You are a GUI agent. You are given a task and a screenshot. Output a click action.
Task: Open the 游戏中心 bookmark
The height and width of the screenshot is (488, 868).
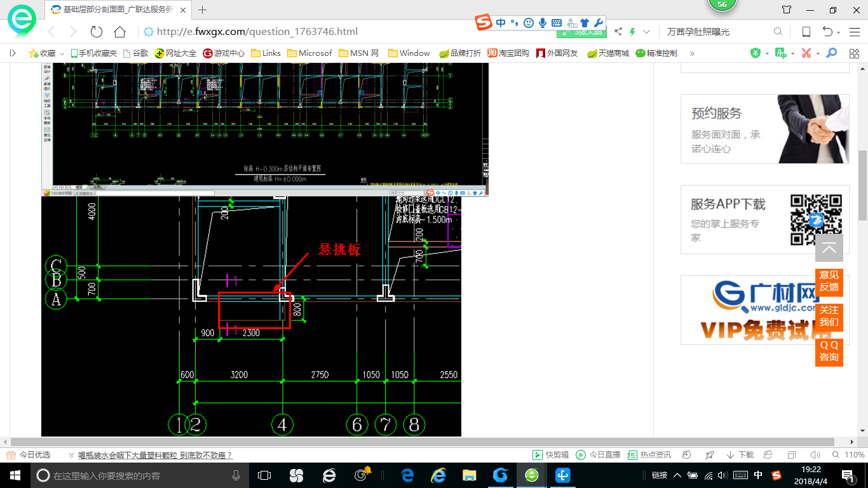[224, 53]
